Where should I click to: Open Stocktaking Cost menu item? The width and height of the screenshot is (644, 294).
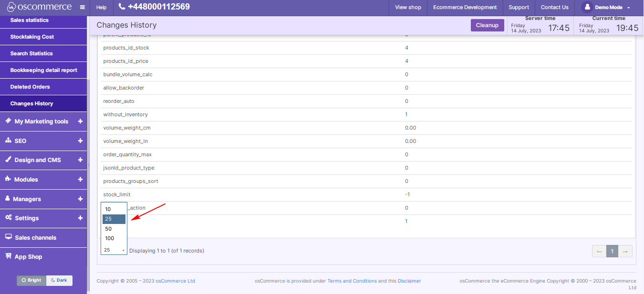click(x=43, y=37)
